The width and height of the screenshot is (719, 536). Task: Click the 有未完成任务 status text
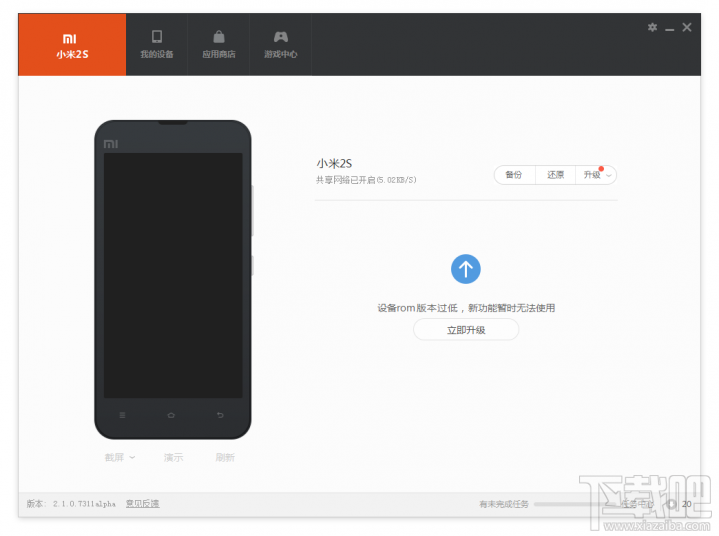(504, 504)
